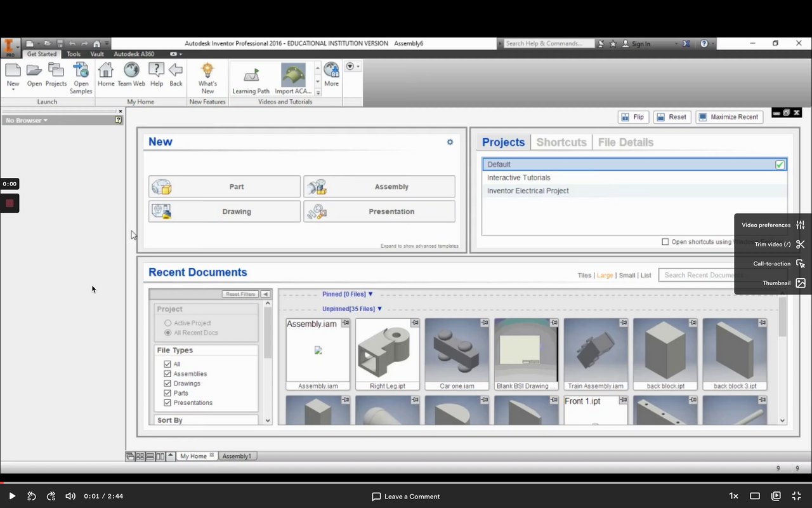This screenshot has height=508, width=812.
Task: Create a new Assembly file
Action: point(379,187)
